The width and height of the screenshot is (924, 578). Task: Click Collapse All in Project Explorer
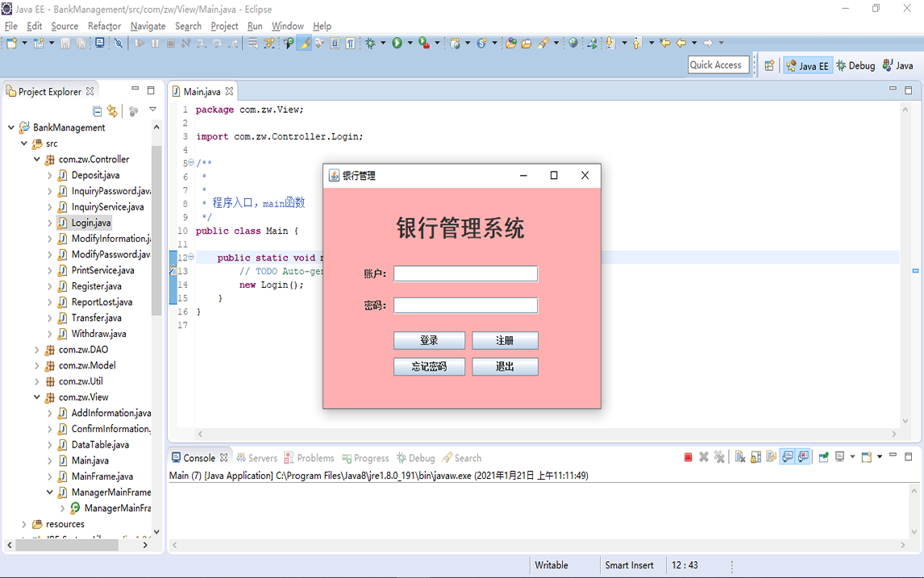pyautogui.click(x=98, y=110)
